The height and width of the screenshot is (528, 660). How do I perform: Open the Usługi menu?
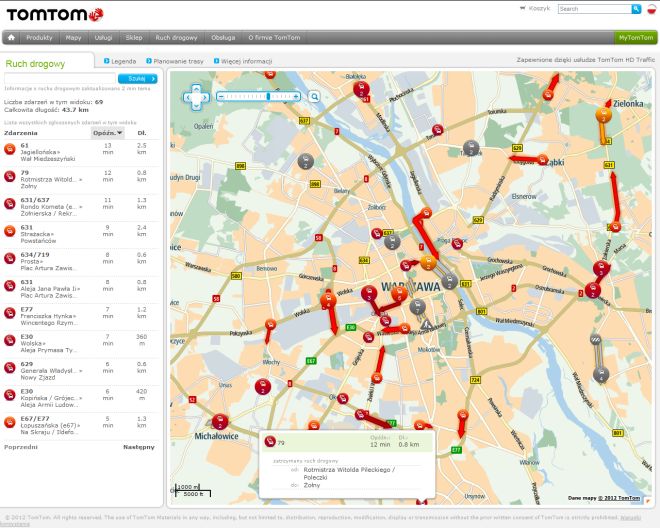[x=103, y=37]
